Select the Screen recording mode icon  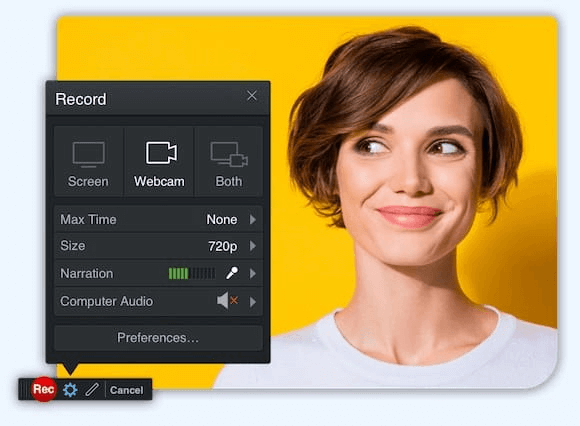pyautogui.click(x=88, y=155)
